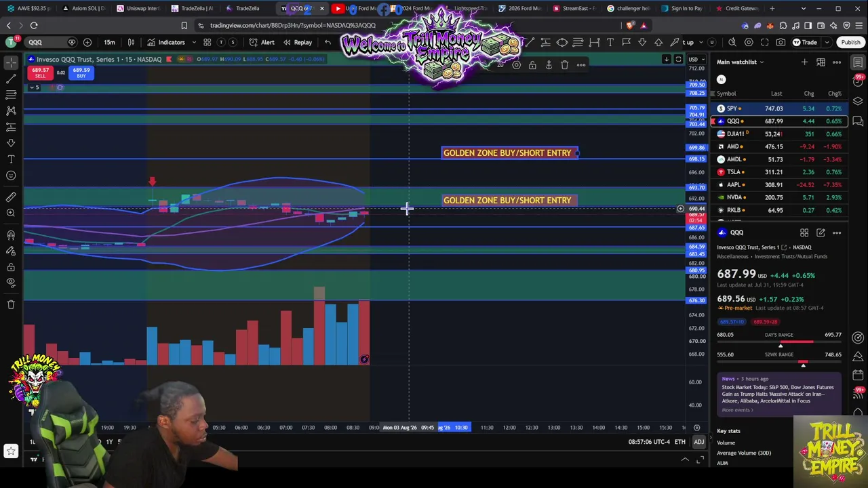
Task: Select the trend line drawing tool
Action: [x=11, y=79]
